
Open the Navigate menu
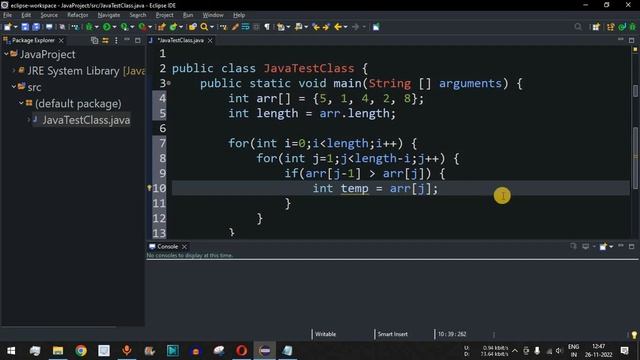pos(109,15)
